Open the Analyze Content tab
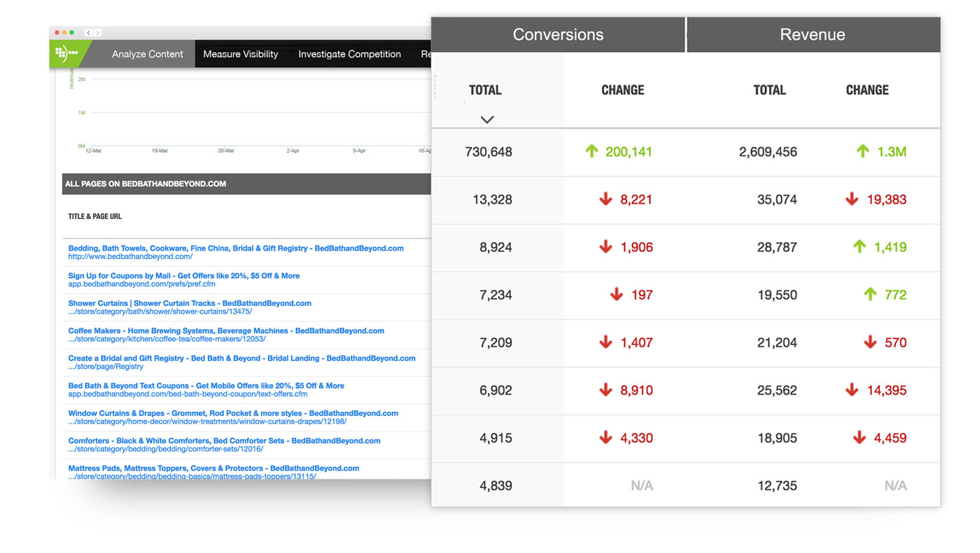The width and height of the screenshot is (980, 553). (148, 54)
